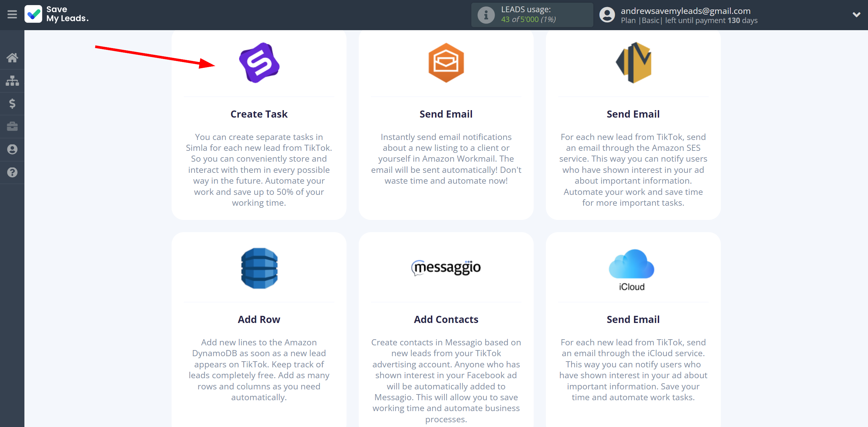
Task: Select the Amazon SES logo icon
Action: coord(633,63)
